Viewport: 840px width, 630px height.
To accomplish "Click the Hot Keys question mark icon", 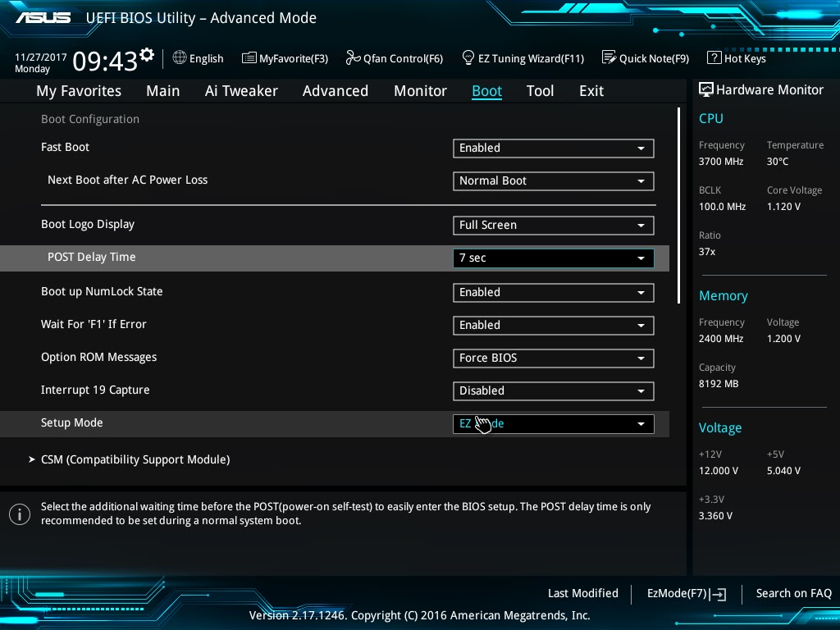I will 714,57.
